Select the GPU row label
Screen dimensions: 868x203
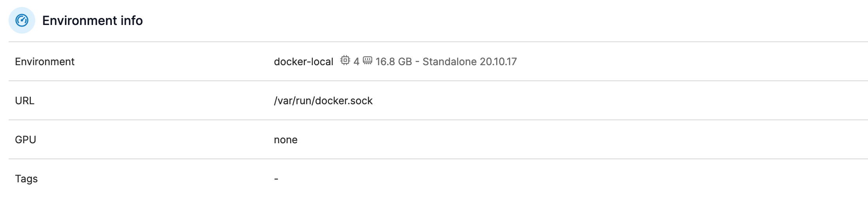[25, 140]
